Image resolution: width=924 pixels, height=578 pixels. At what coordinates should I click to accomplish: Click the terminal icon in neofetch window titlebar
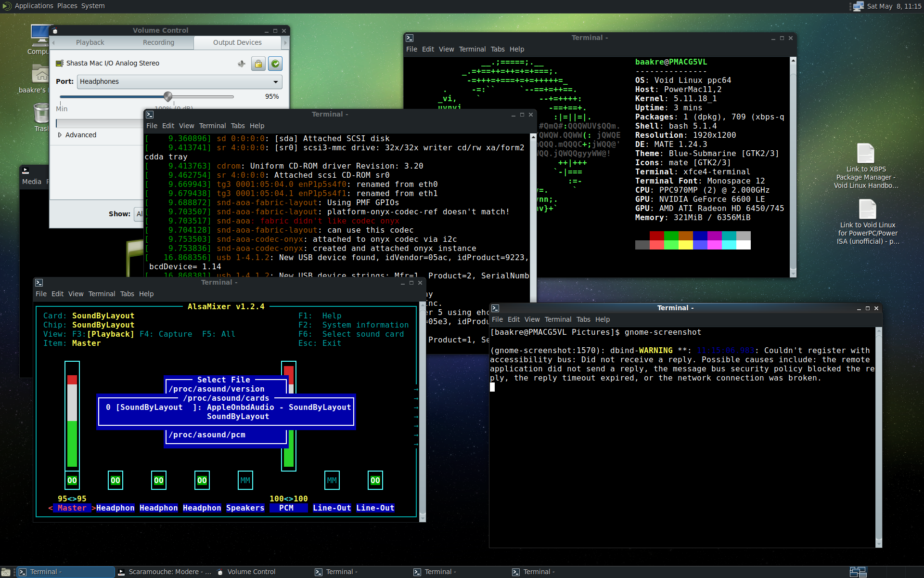[410, 38]
